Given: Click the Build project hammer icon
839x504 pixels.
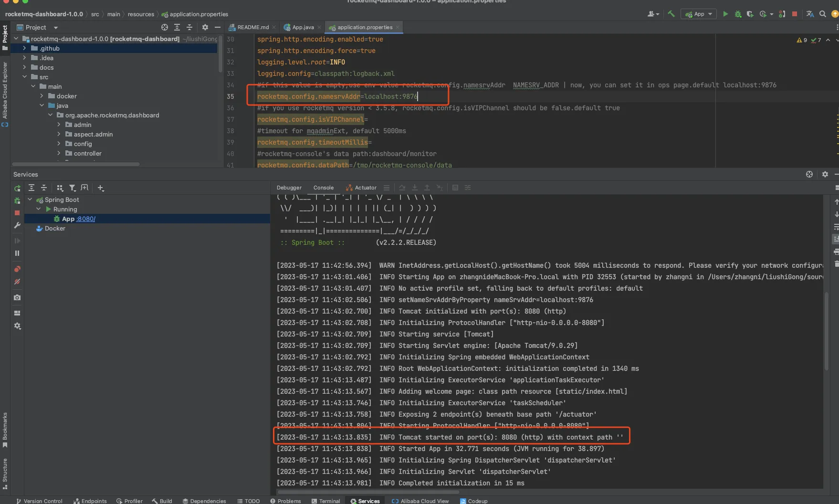Looking at the screenshot, I should [671, 14].
